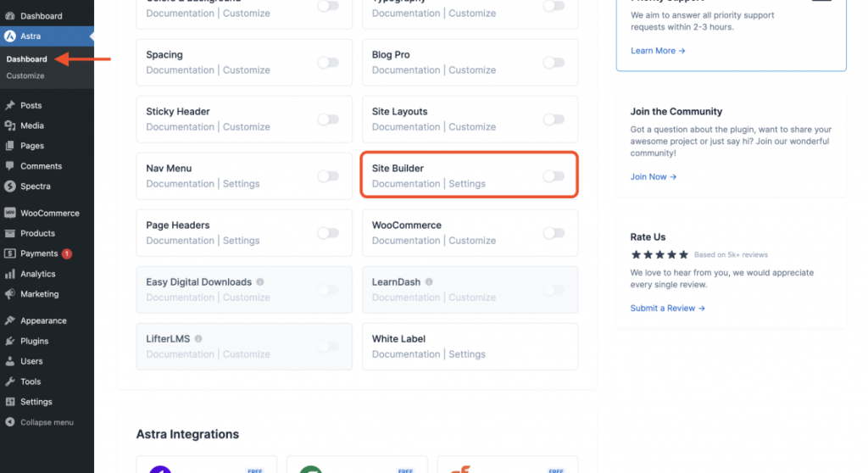The width and height of the screenshot is (868, 473).
Task: Open the Blog Pro Documentation link
Action: click(x=406, y=70)
